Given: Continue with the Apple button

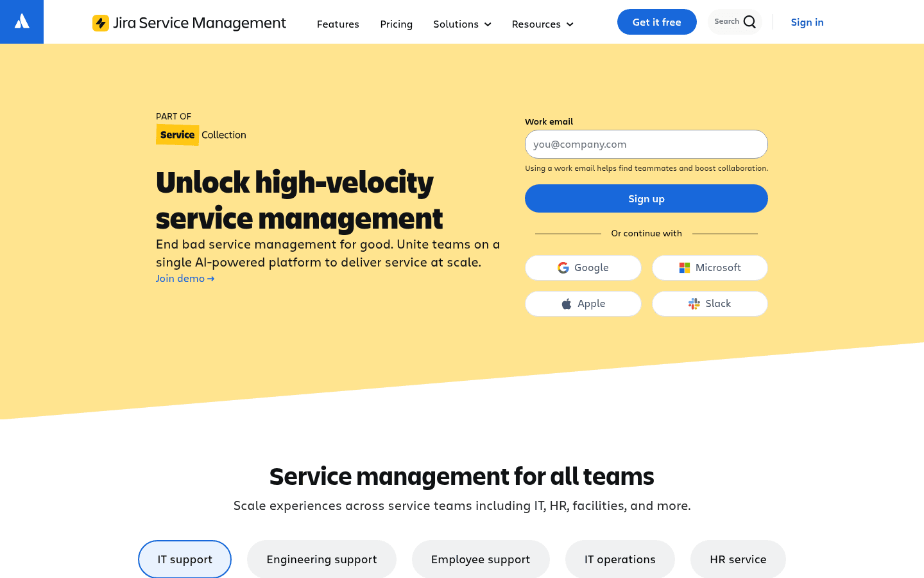Looking at the screenshot, I should [x=583, y=304].
